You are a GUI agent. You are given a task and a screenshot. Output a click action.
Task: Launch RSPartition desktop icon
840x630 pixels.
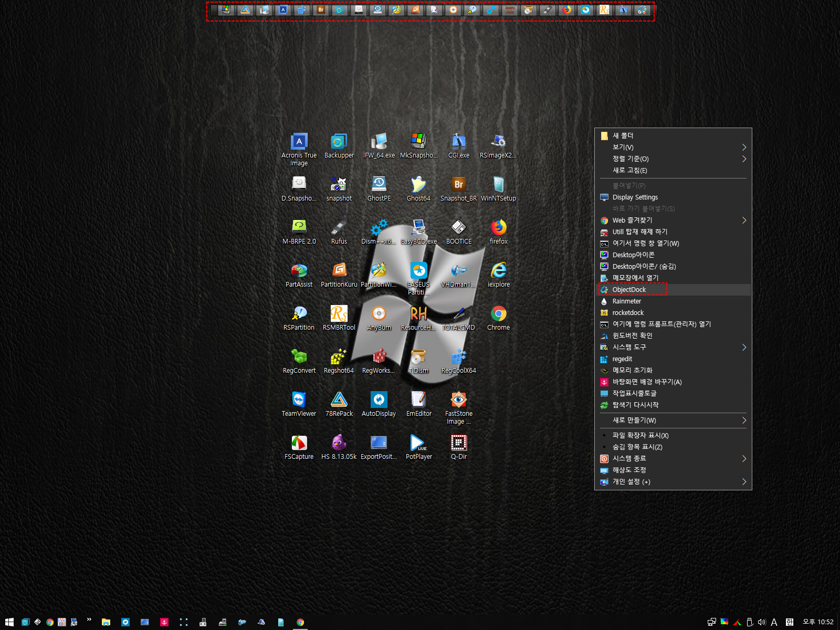(299, 318)
